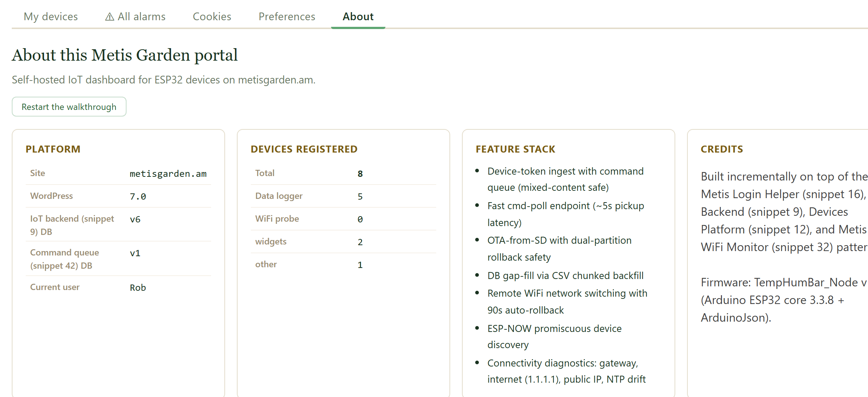Screen dimensions: 868x397
Task: Switch to the All alarms tab
Action: pyautogui.click(x=135, y=17)
